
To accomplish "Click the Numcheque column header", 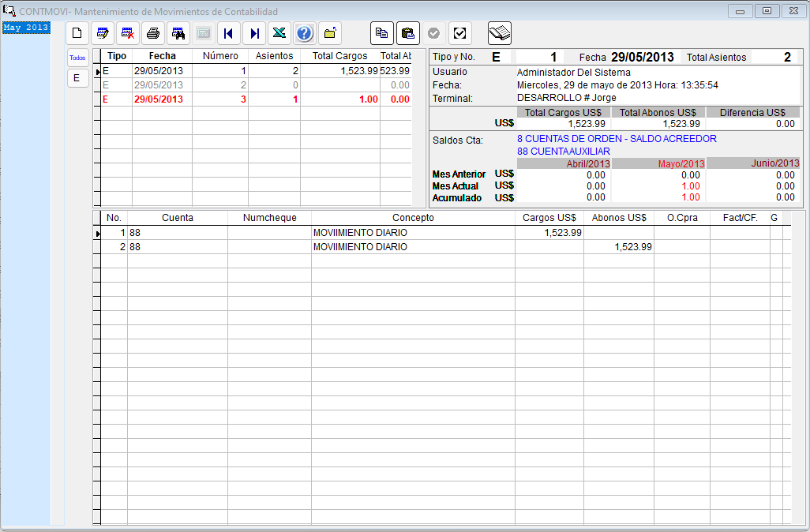I will click(270, 217).
